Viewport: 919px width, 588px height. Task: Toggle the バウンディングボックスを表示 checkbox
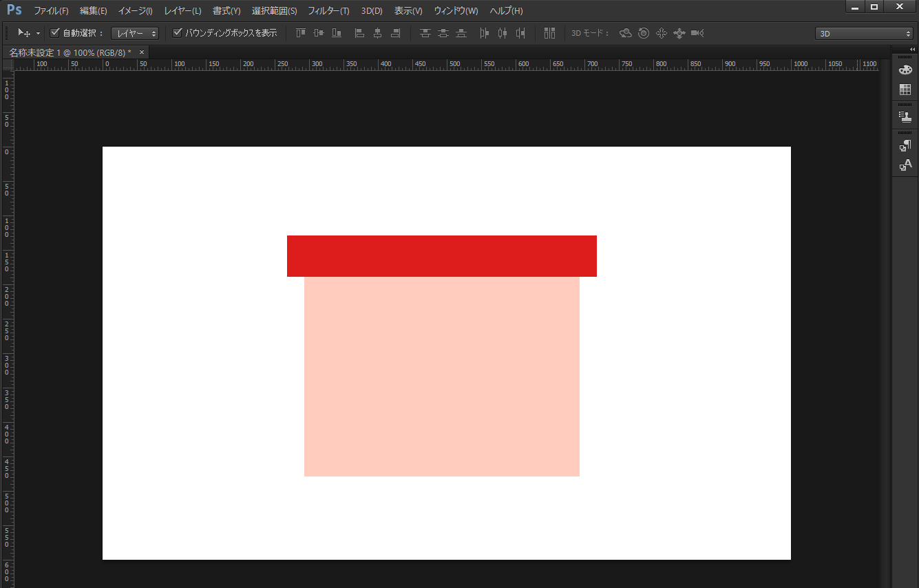point(177,32)
